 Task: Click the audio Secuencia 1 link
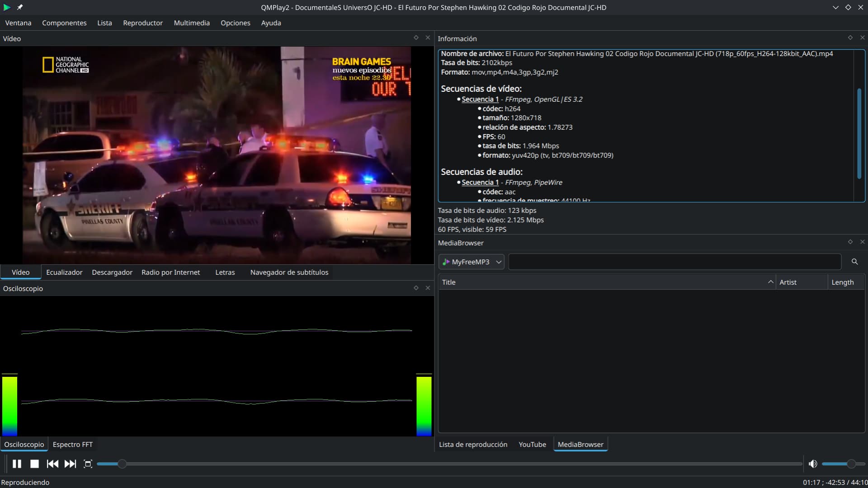[x=480, y=182]
